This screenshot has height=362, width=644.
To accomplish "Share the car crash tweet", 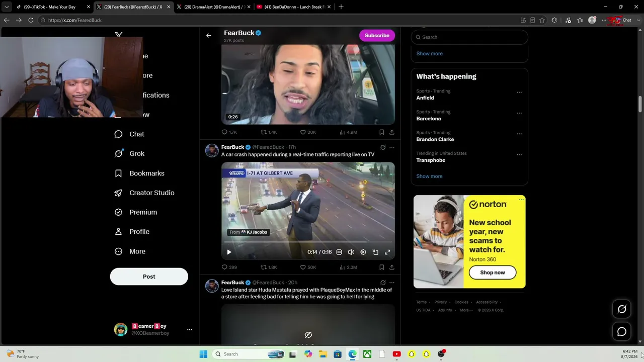I will click(392, 267).
